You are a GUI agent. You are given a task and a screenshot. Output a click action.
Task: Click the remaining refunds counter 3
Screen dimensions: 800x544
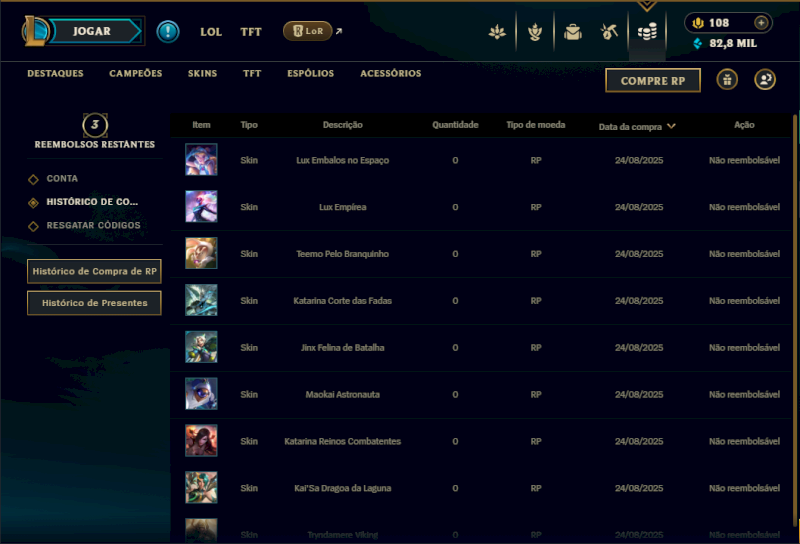coord(95,125)
